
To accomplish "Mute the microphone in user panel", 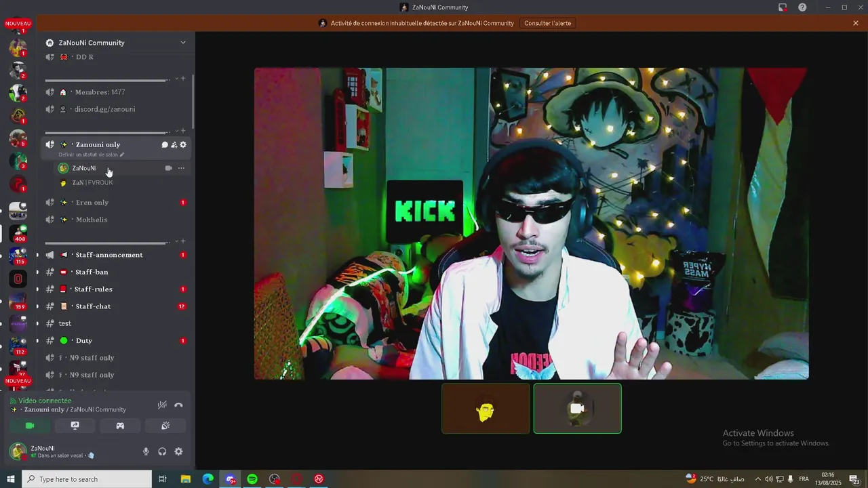I will coord(146,451).
